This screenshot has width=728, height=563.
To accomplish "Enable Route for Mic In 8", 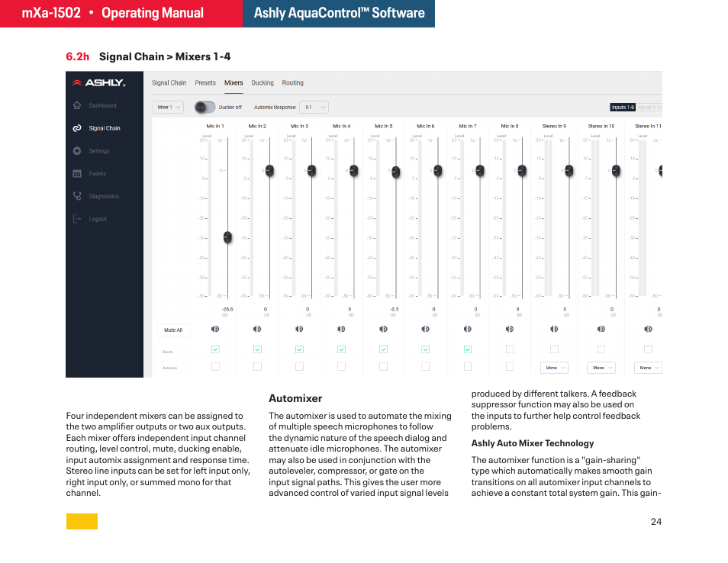I will coord(509,349).
